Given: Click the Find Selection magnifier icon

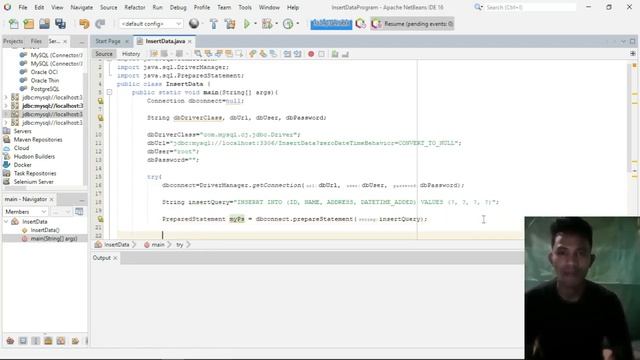Looking at the screenshot, I should (x=198, y=54).
